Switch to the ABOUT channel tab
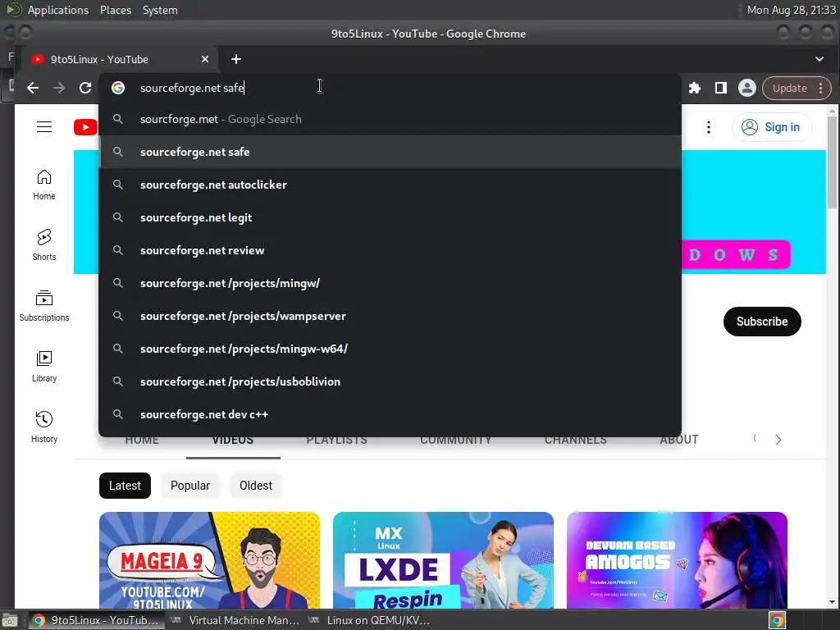840x630 pixels. tap(678, 440)
